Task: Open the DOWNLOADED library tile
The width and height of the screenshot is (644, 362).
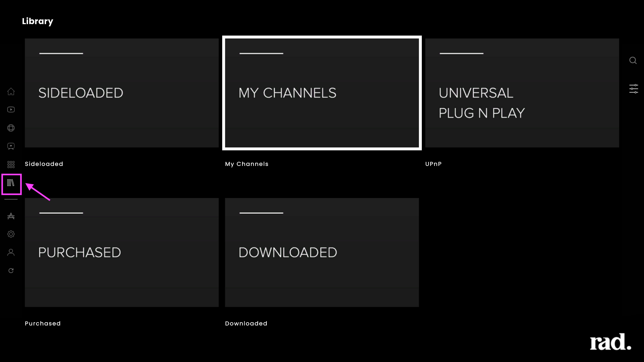Action: coord(322,253)
